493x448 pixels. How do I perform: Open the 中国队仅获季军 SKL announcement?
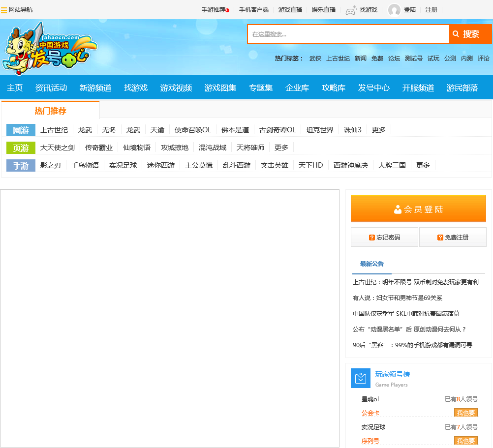[x=406, y=314]
